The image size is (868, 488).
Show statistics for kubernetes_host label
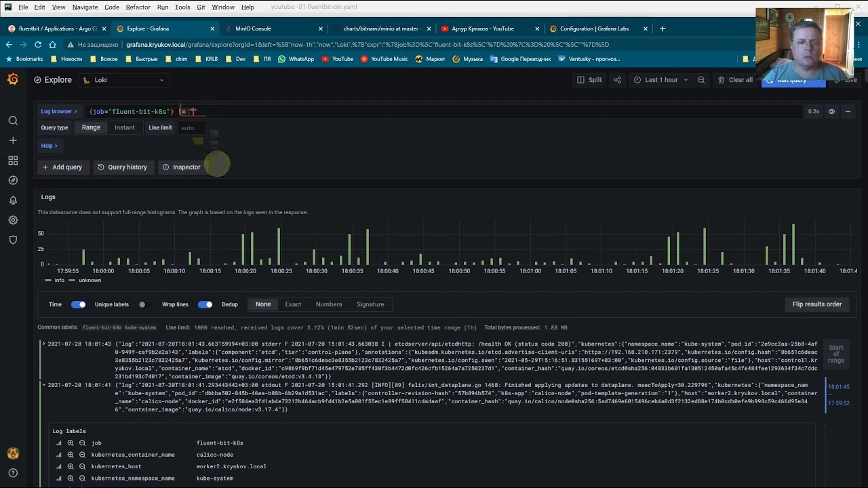59,466
